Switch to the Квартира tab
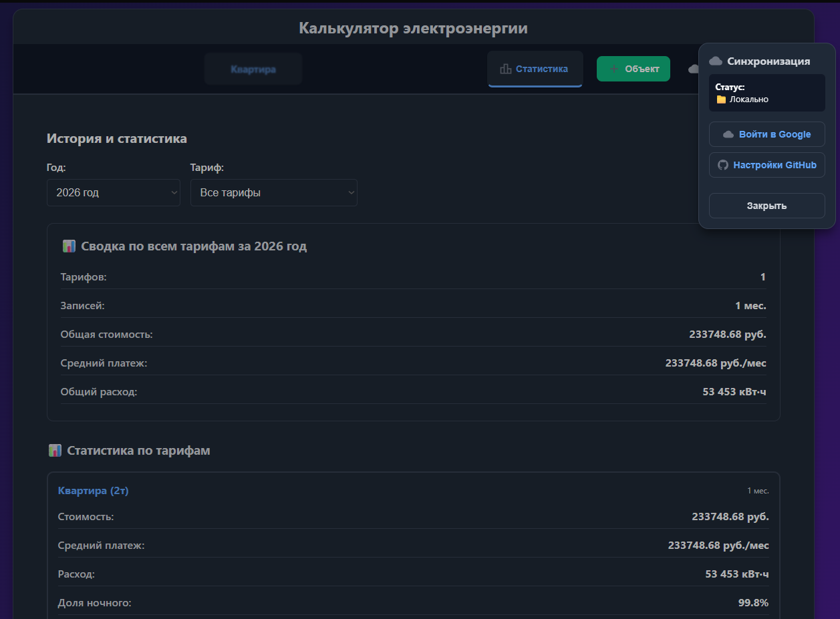The width and height of the screenshot is (840, 619). [253, 69]
